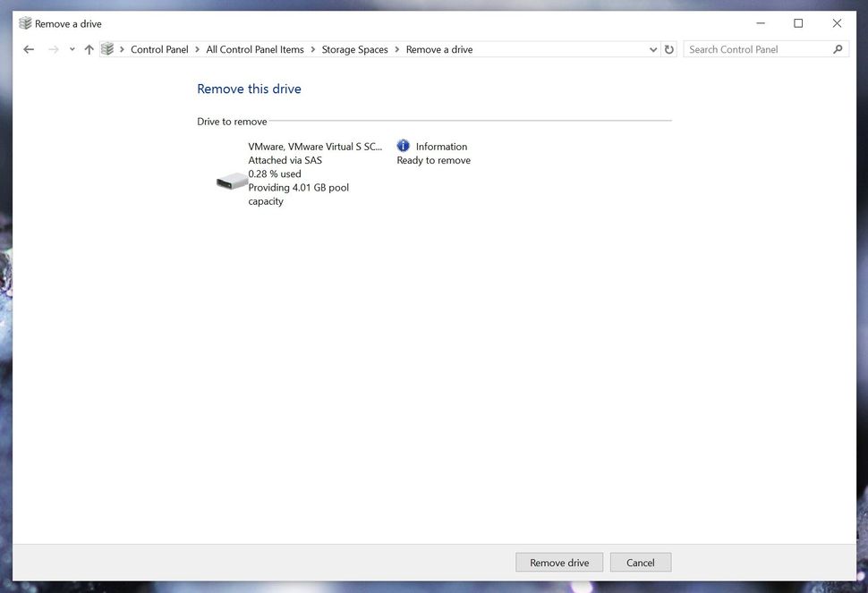Click the Remove drive button
This screenshot has height=593, width=868.
(x=558, y=562)
